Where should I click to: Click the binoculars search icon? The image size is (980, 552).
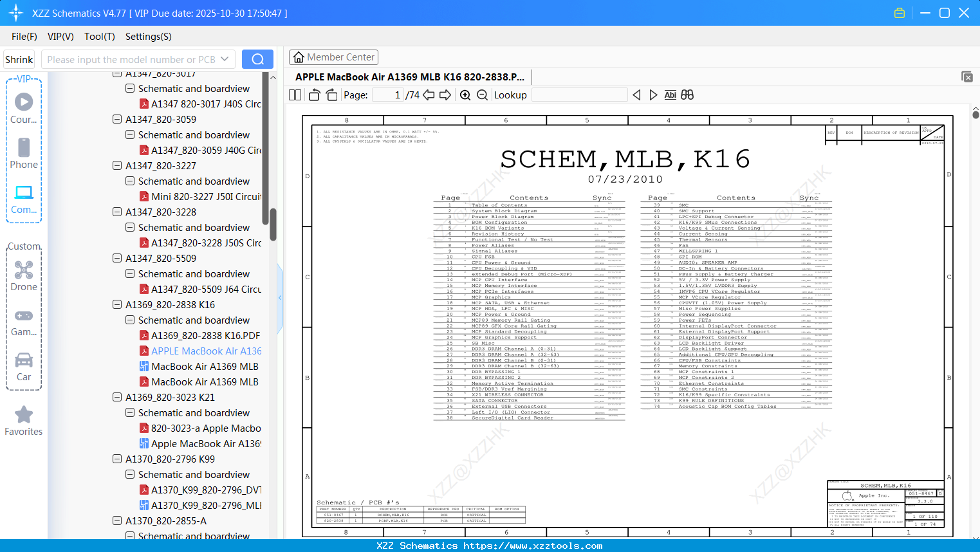pos(687,95)
